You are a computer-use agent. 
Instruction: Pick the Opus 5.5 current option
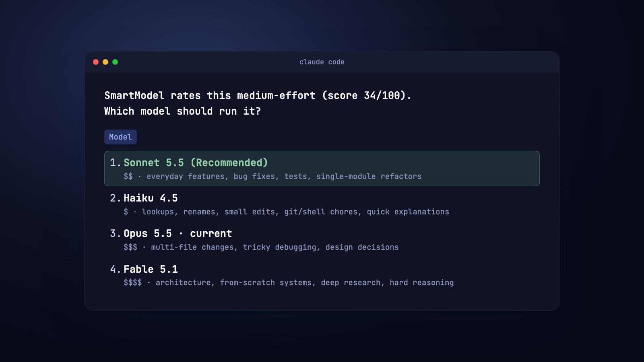322,239
